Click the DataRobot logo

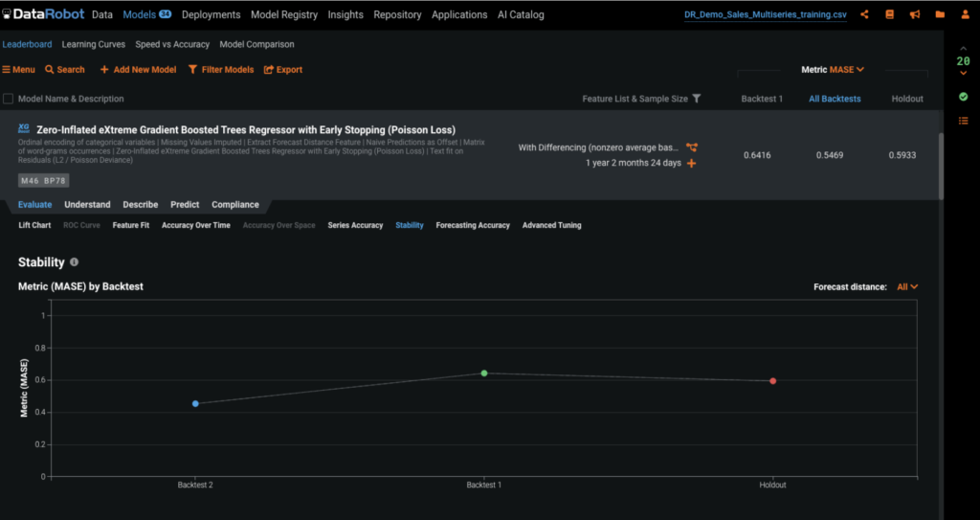(42, 13)
